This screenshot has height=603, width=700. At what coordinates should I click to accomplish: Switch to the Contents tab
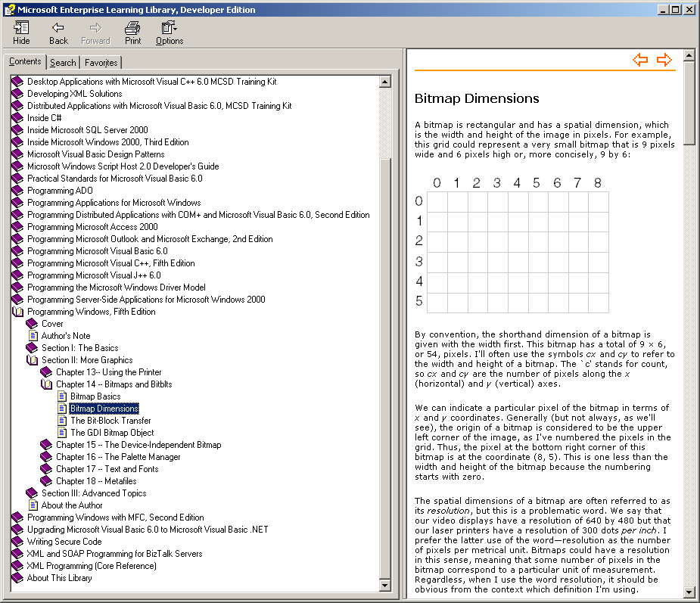point(25,61)
